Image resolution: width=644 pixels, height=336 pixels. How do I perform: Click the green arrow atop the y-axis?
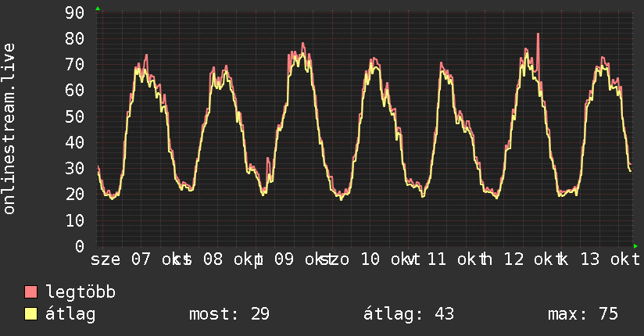click(x=98, y=9)
